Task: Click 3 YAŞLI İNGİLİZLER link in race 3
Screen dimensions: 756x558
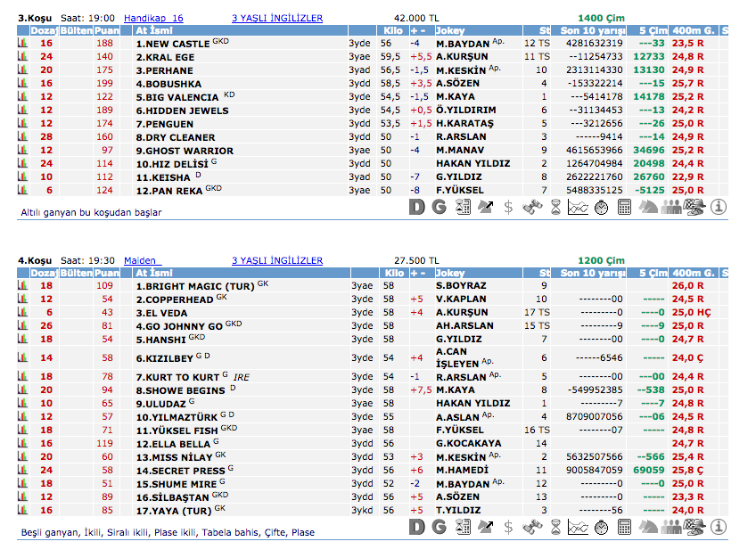Action: coord(277,18)
